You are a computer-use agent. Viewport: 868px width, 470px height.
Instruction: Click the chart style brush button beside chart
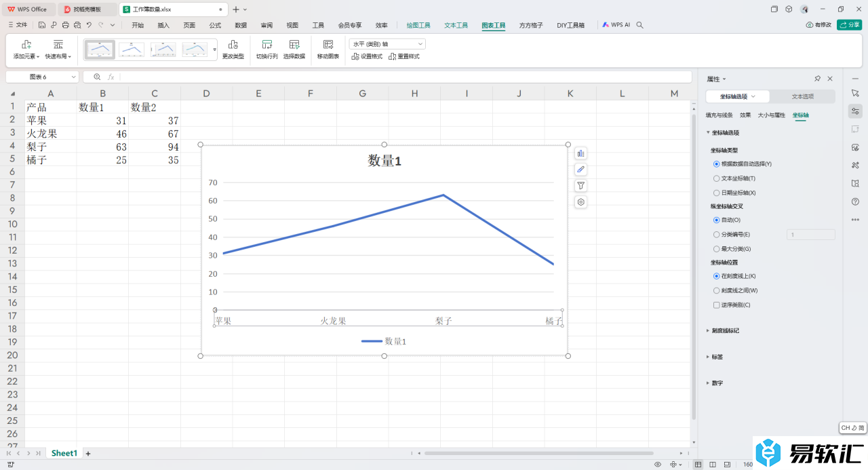click(x=580, y=170)
